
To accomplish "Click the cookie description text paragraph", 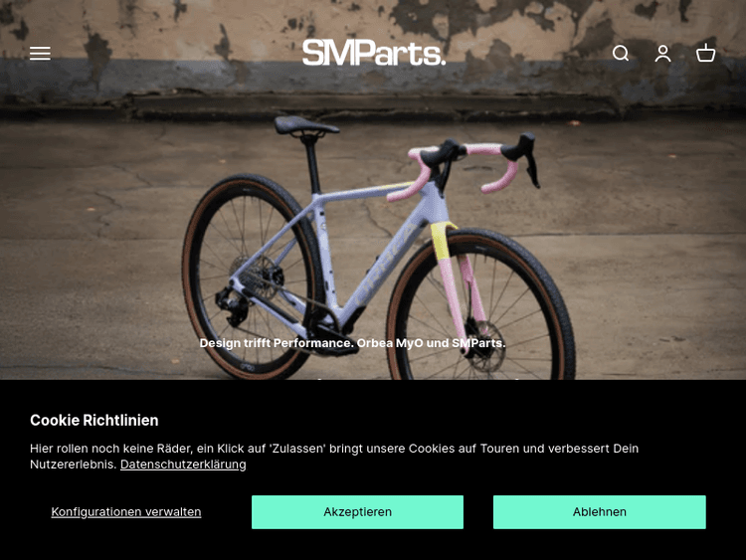I will (x=334, y=457).
